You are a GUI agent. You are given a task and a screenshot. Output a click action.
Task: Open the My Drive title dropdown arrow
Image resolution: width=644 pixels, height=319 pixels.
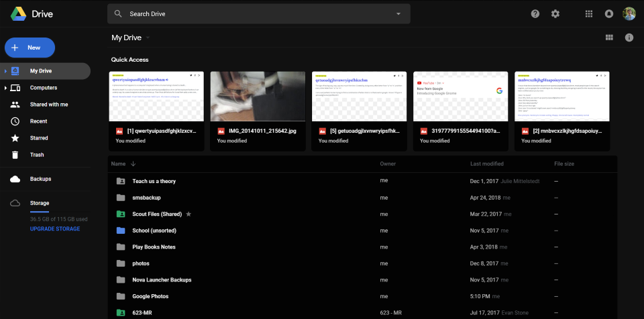(148, 38)
